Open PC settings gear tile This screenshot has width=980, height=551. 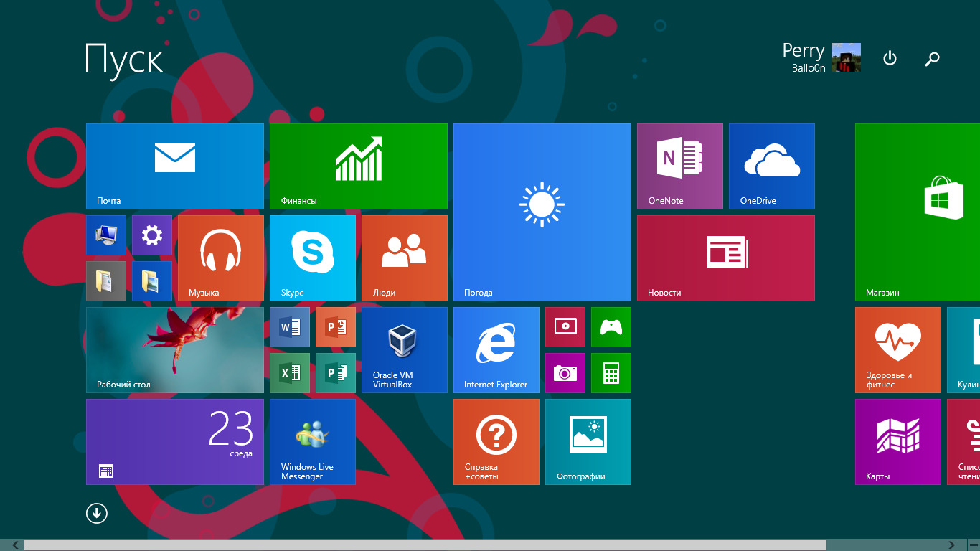(151, 235)
